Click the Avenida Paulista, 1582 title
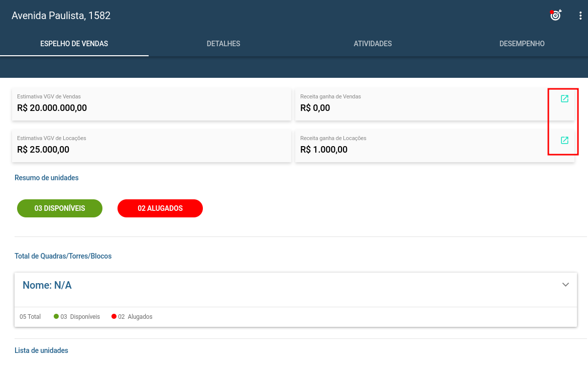This screenshot has height=365, width=588. pyautogui.click(x=61, y=16)
